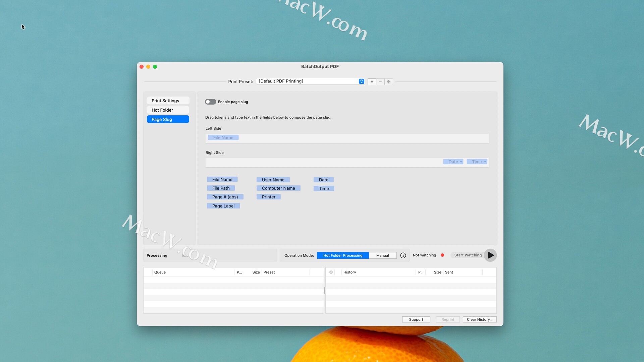Select the Page # (abs) token
The width and height of the screenshot is (644, 362).
click(x=225, y=197)
